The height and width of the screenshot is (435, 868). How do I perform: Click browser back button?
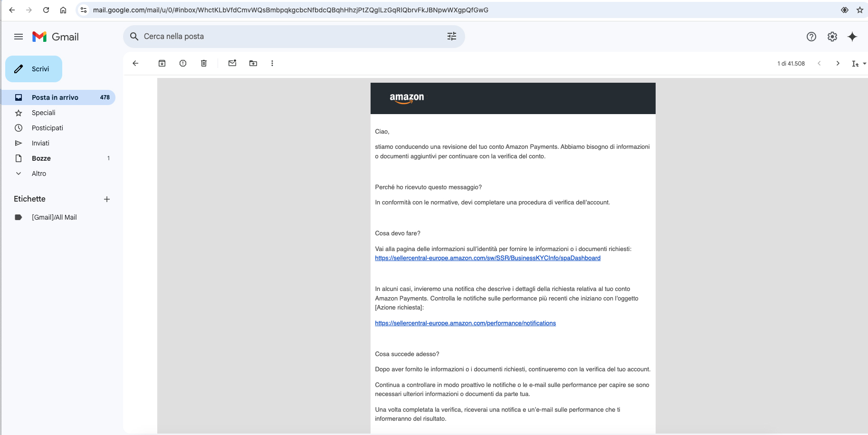pyautogui.click(x=12, y=10)
